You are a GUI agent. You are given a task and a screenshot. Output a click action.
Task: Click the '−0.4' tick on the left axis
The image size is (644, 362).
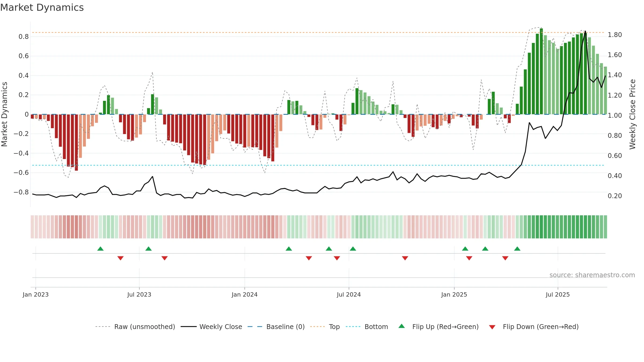(x=21, y=153)
